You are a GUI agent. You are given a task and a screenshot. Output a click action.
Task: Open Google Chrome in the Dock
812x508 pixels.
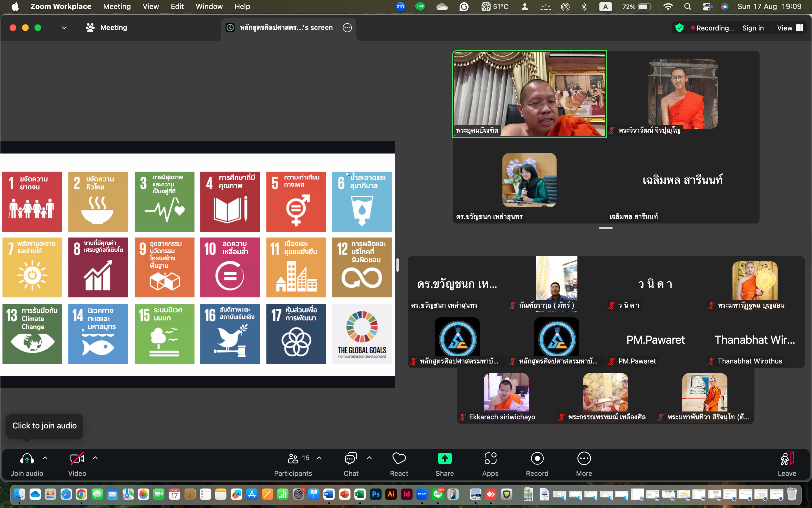[x=81, y=494]
